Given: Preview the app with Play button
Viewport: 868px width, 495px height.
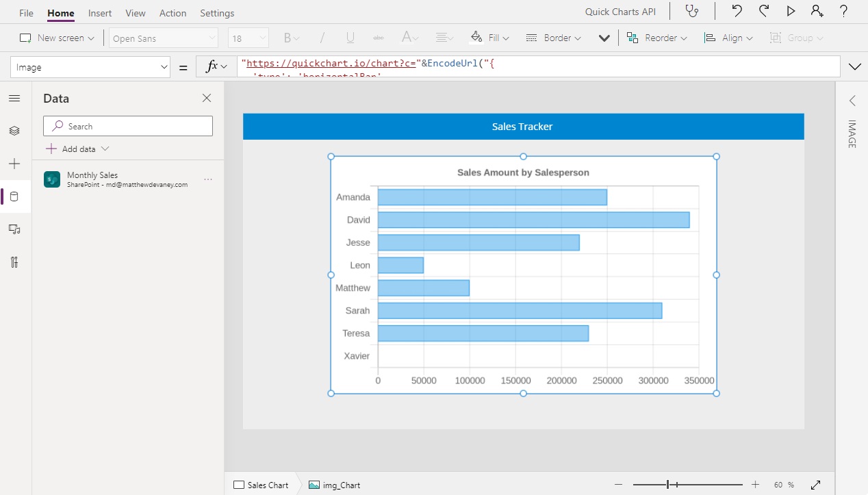Looking at the screenshot, I should 791,11.
